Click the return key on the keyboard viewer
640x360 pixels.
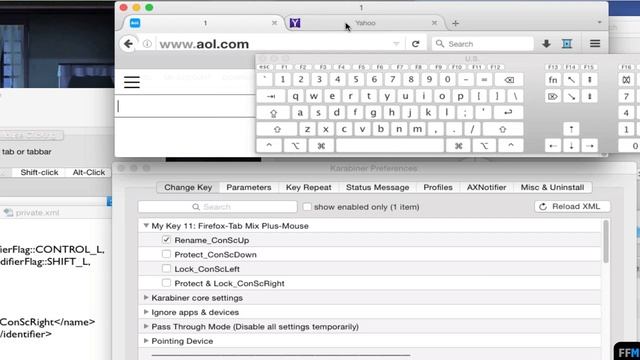point(508,113)
